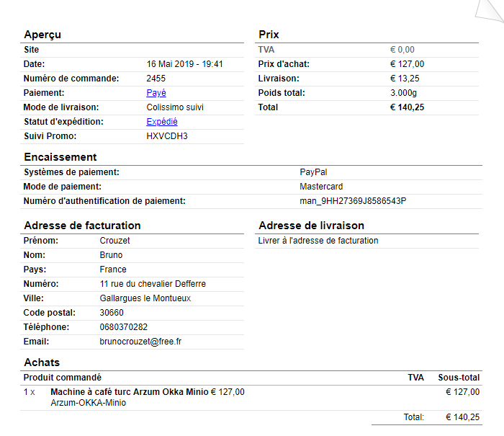Click address 11 rue du chevalier Defferre
The width and height of the screenshot is (504, 436).
point(153,284)
